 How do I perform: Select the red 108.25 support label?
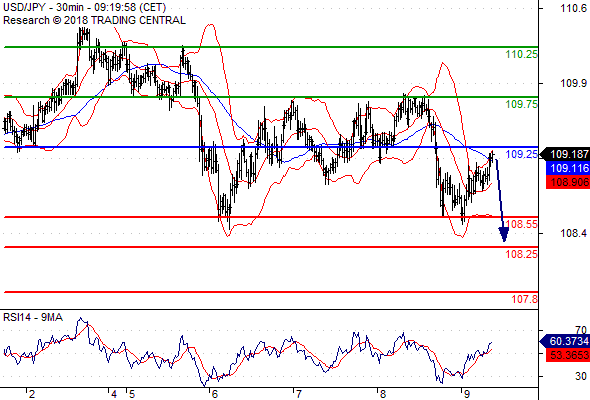(x=522, y=254)
